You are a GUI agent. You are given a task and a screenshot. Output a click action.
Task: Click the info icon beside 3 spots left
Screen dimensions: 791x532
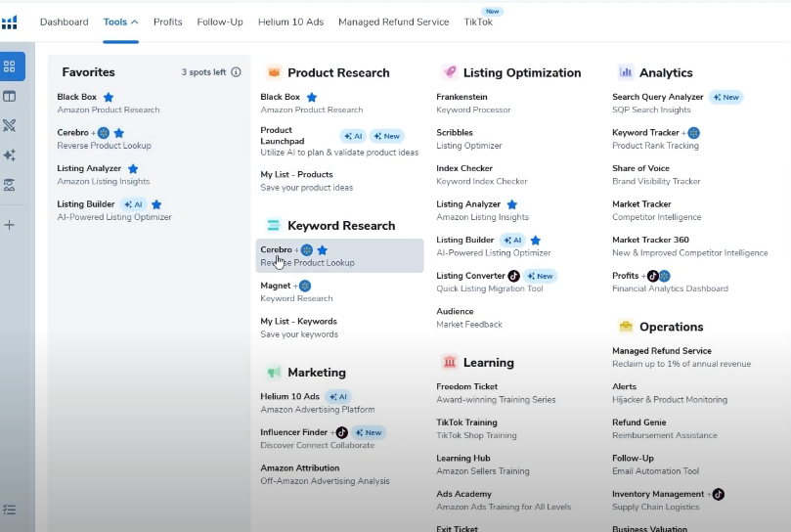click(x=236, y=72)
